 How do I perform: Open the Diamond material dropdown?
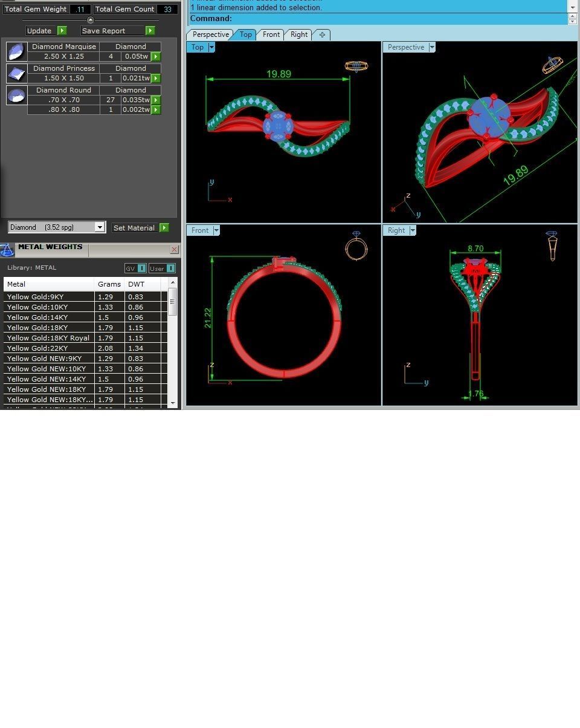[x=100, y=227]
